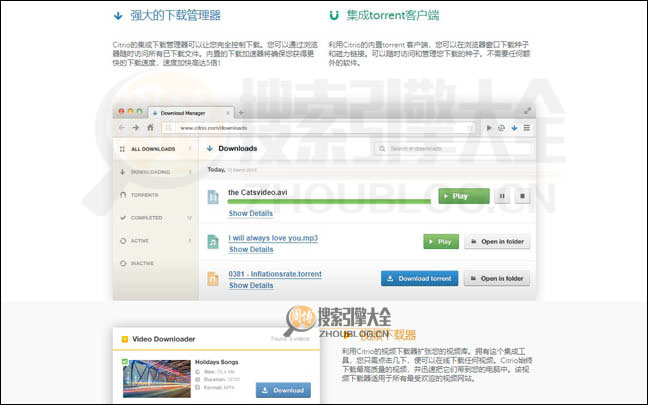Pause the Catsvideo.avi download
The height and width of the screenshot is (405, 648).
502,196
